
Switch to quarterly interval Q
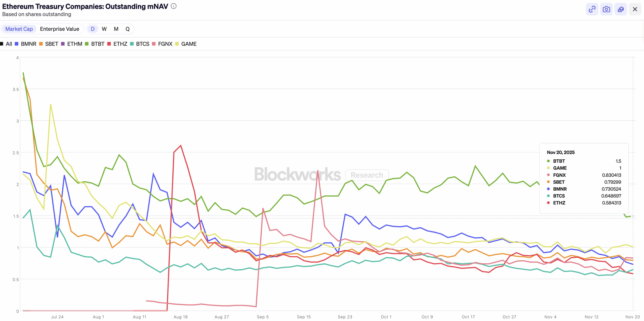pyautogui.click(x=128, y=29)
